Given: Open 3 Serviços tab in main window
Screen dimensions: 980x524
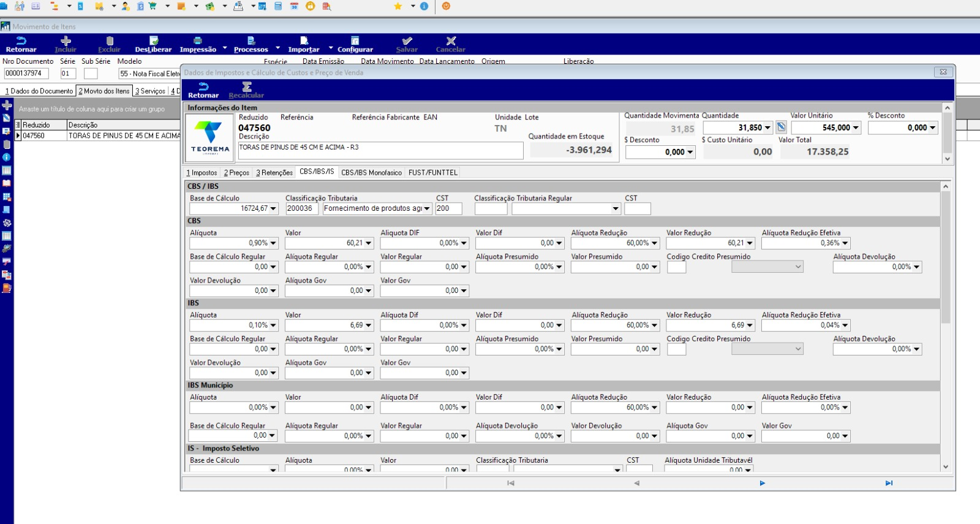Looking at the screenshot, I should tap(150, 91).
